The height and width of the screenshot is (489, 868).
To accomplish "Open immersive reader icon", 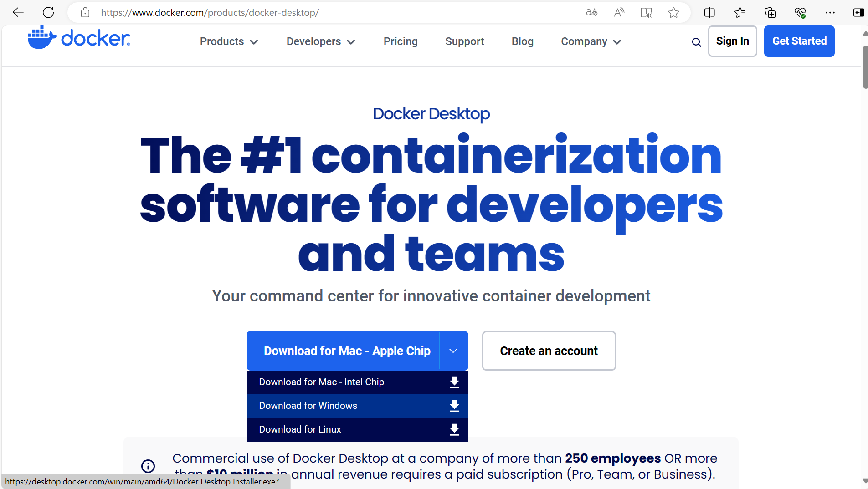I will coord(646,12).
